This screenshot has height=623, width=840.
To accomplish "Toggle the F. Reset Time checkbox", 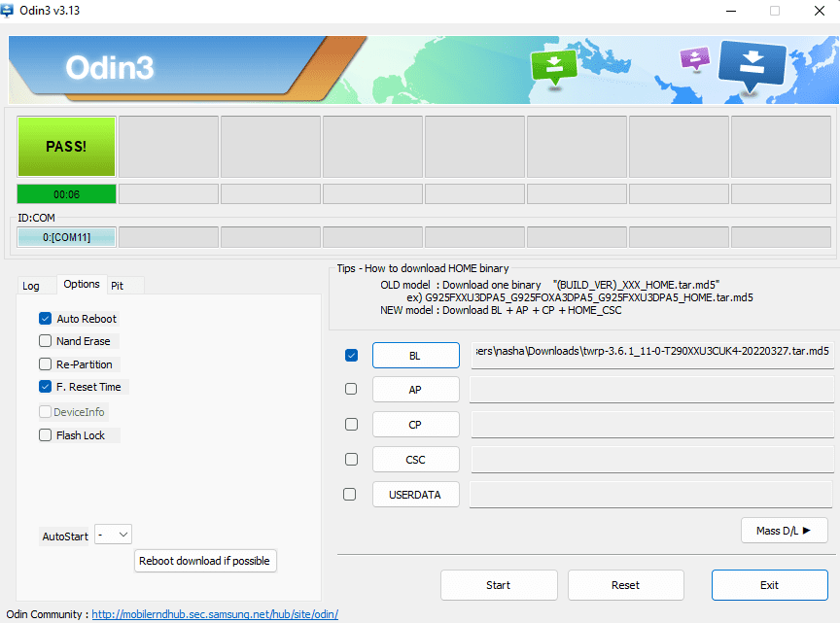I will click(46, 387).
